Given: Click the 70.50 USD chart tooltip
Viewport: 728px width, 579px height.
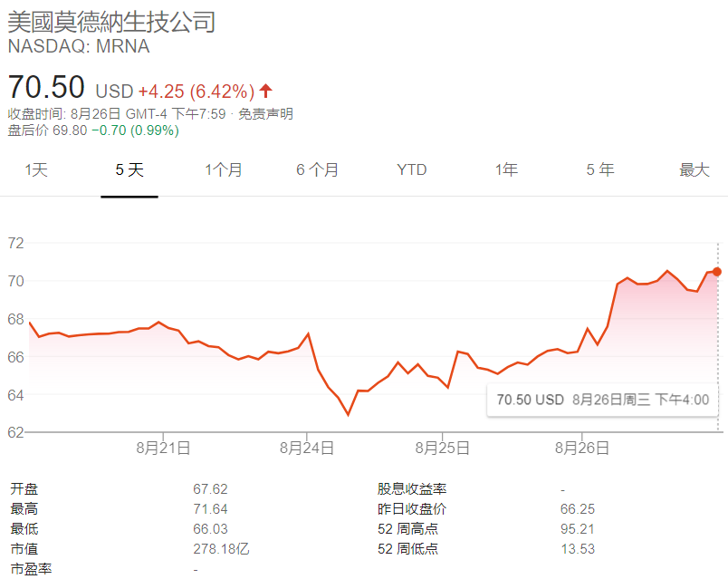Looking at the screenshot, I should click(x=603, y=400).
